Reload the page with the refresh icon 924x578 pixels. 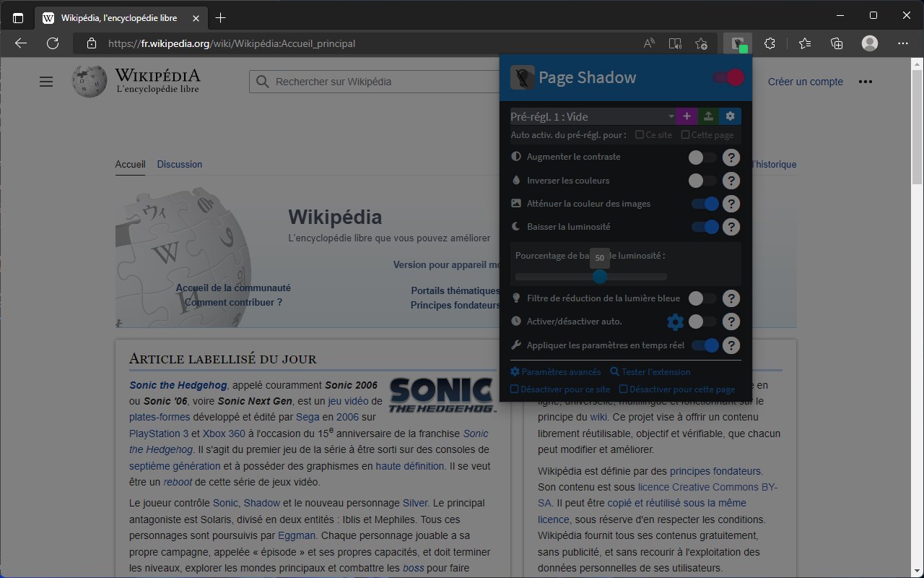tap(53, 43)
